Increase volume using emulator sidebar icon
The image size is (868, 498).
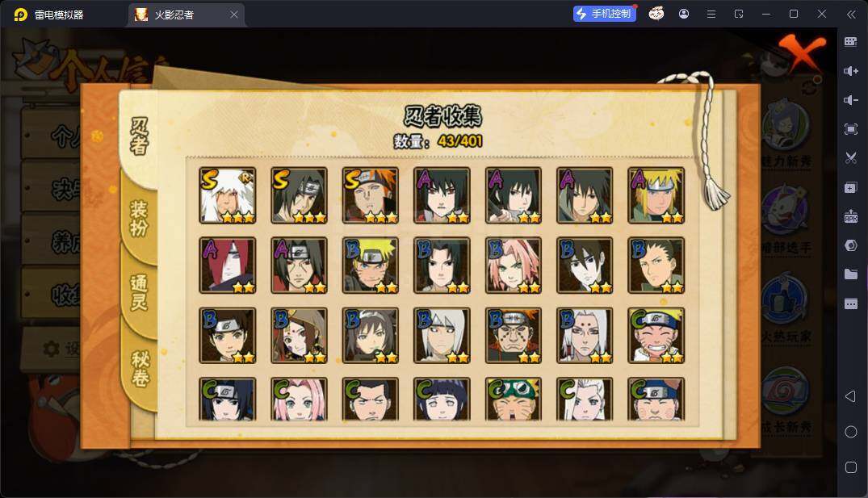point(851,71)
